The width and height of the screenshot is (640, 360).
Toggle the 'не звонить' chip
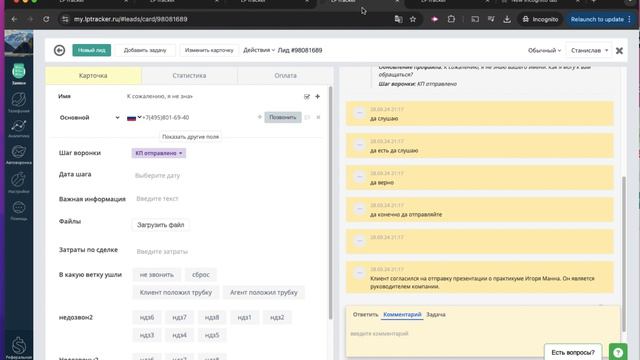click(157, 275)
